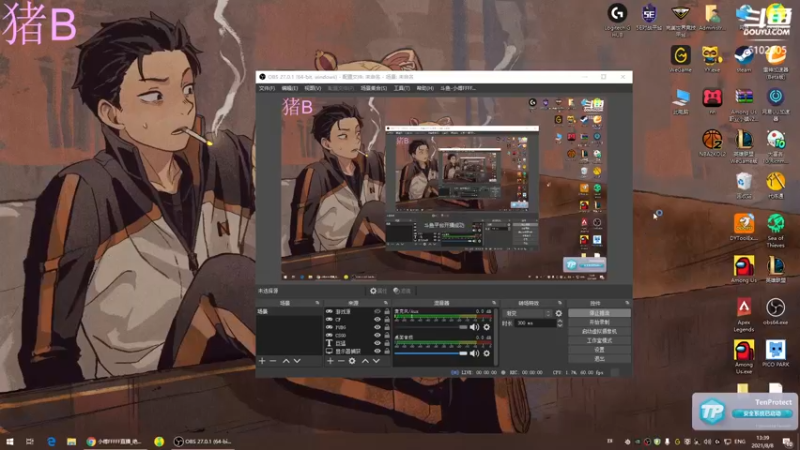This screenshot has width=800, height=450.
Task: Toggle lock for PUBG source
Action: click(387, 327)
